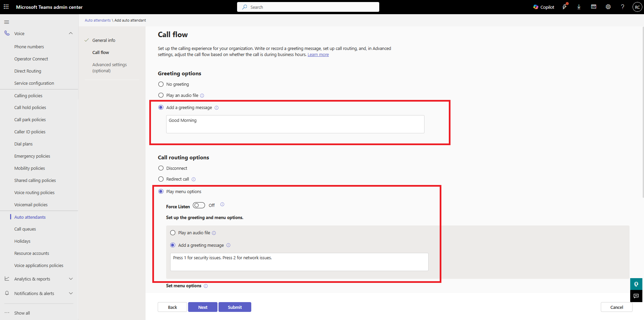Click the Good Morning greeting text field
This screenshot has width=644, height=320.
click(x=295, y=124)
